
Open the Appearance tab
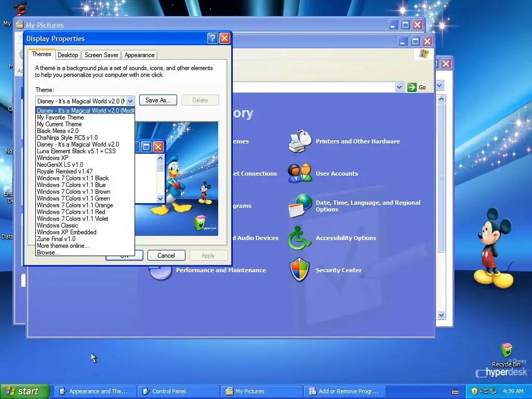pos(139,55)
